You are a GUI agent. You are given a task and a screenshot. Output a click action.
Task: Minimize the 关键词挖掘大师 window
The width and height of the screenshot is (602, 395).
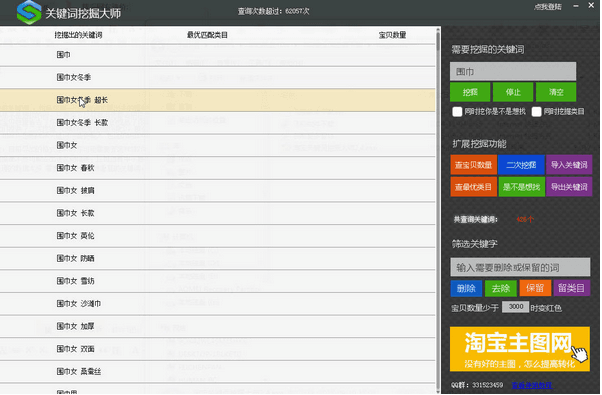(576, 6)
